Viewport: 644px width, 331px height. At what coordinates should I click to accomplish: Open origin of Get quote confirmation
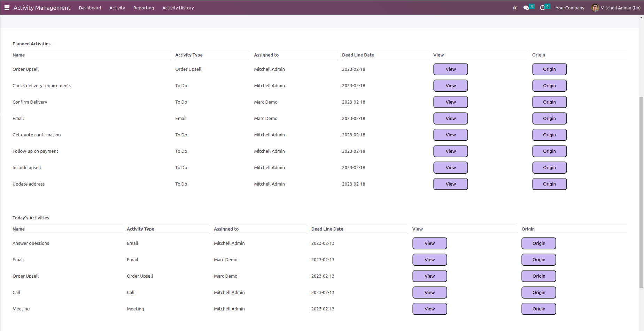pos(549,135)
